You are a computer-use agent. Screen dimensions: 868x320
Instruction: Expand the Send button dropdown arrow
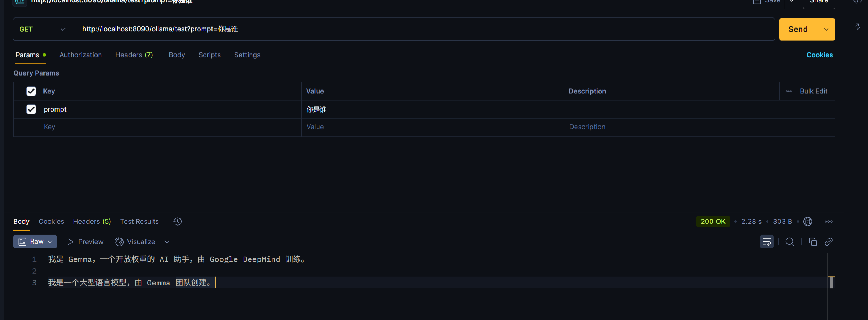click(x=826, y=29)
